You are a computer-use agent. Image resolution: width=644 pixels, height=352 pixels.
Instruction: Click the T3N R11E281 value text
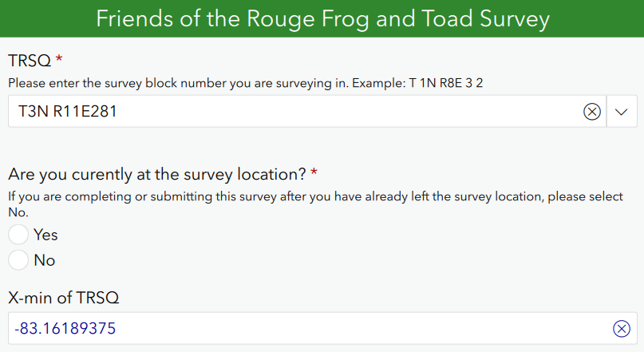click(68, 112)
